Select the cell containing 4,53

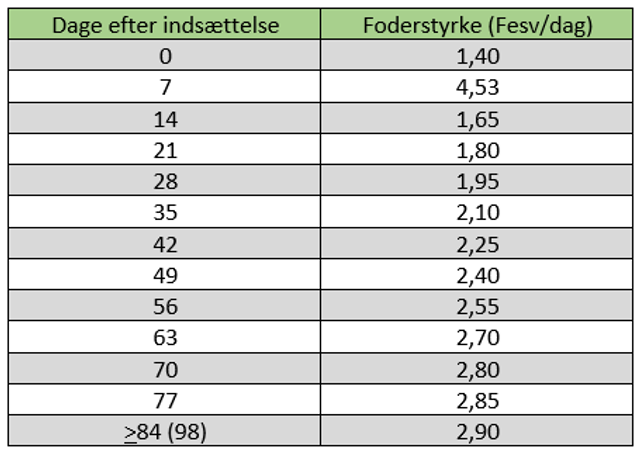click(x=477, y=88)
